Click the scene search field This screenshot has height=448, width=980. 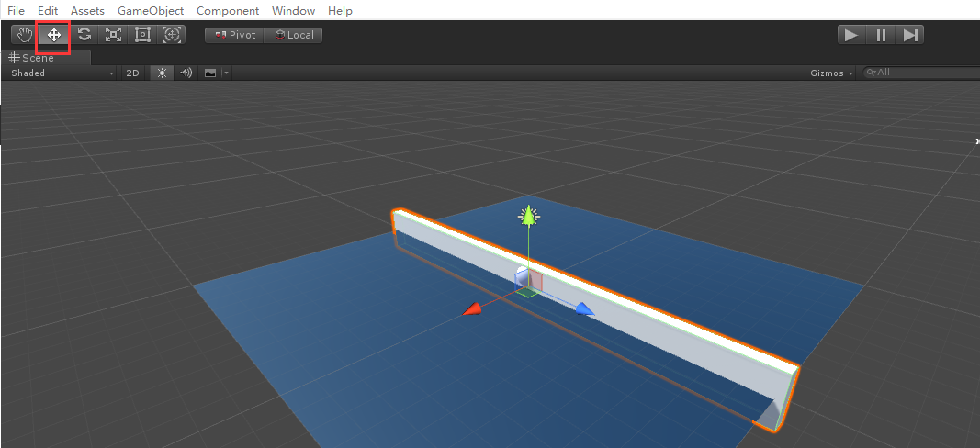tap(921, 73)
